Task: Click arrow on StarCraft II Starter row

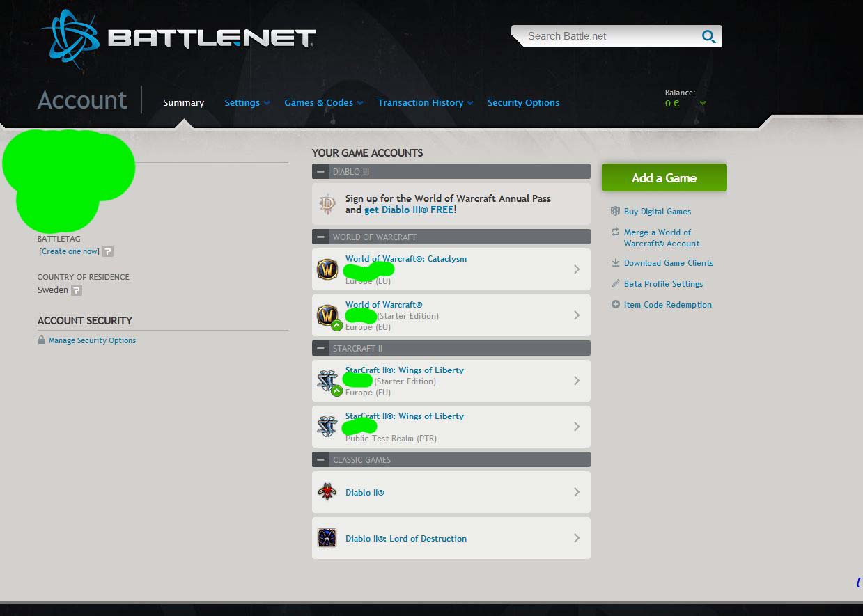Action: (x=577, y=381)
